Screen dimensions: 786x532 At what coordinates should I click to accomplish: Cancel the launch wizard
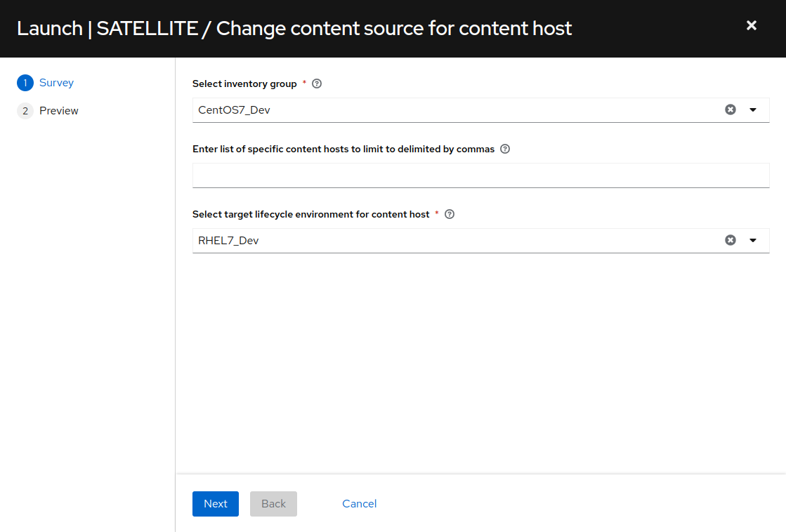pos(359,503)
